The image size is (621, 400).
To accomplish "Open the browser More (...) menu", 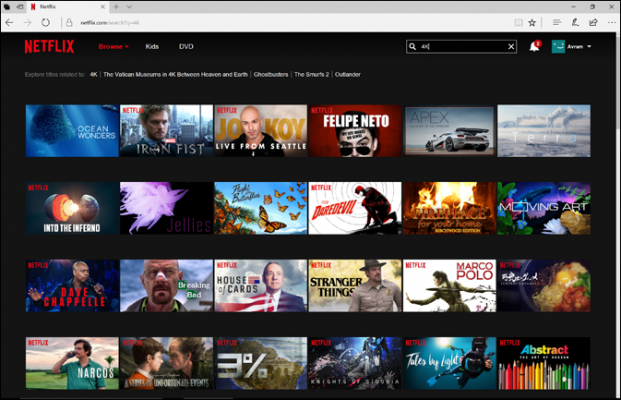I will (x=611, y=23).
